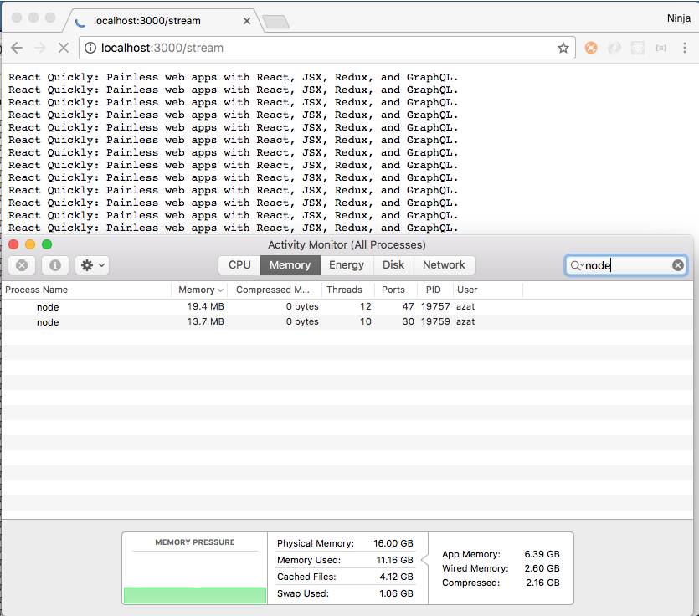The width and height of the screenshot is (699, 616).
Task: Click the localhost:3000/stream address bar
Action: (x=326, y=48)
